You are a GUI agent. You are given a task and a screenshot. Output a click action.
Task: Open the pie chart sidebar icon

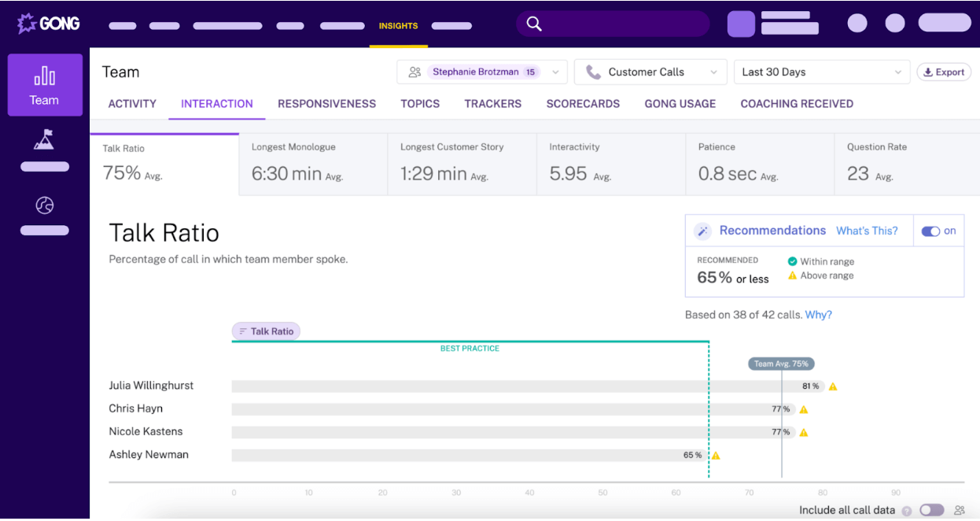pyautogui.click(x=45, y=205)
